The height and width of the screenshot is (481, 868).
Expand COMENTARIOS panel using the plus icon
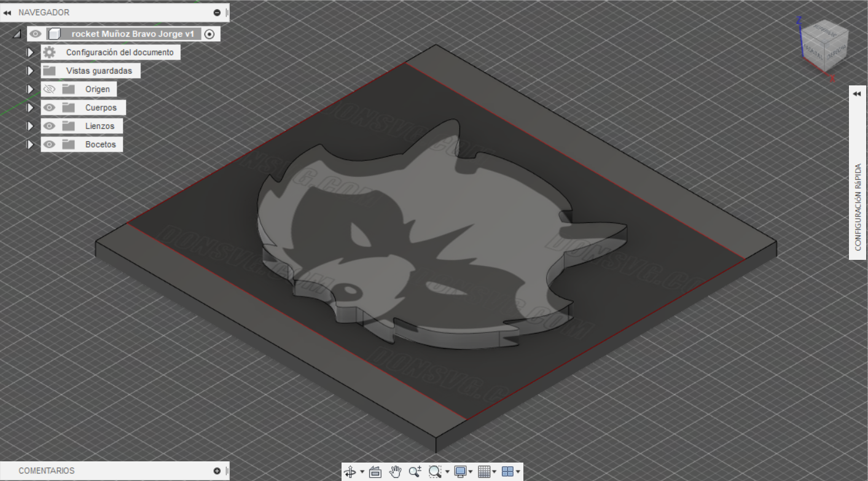(217, 471)
